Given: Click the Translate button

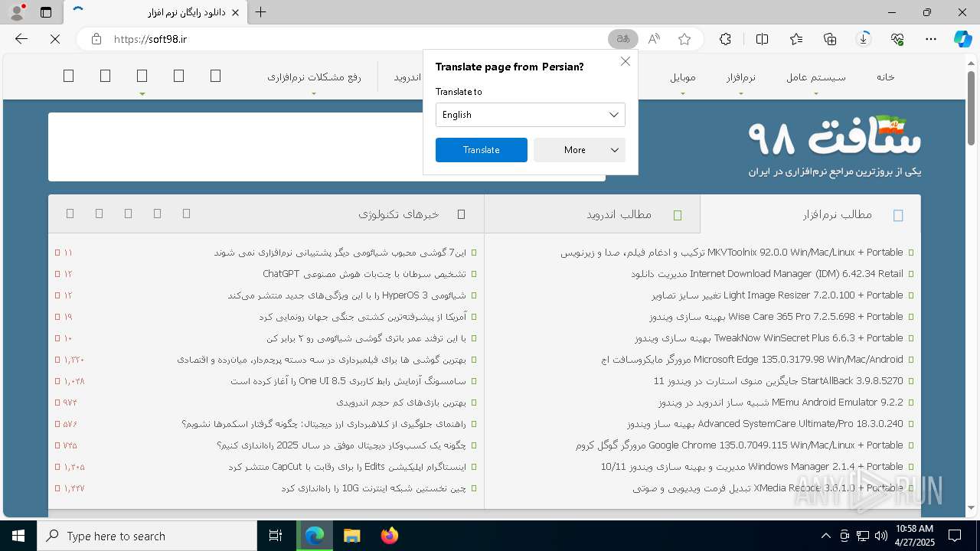Looking at the screenshot, I should 482,150.
